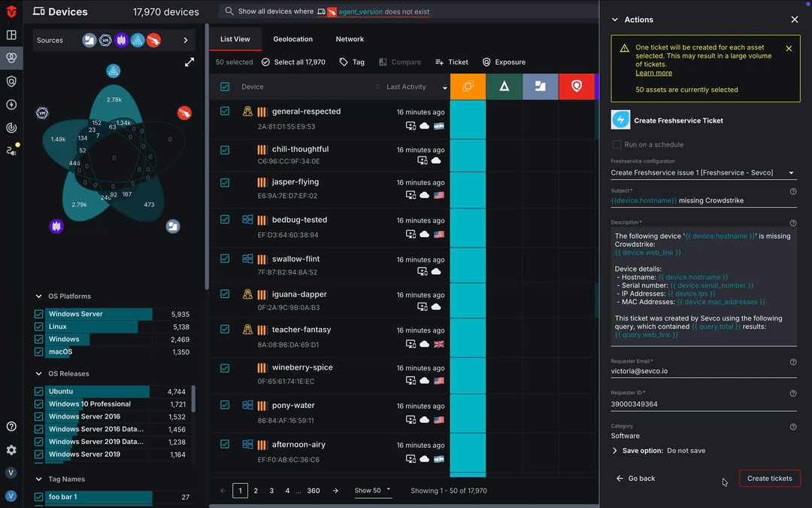Switch to the Geolocation tab
This screenshot has width=812, height=508.
[x=292, y=39]
